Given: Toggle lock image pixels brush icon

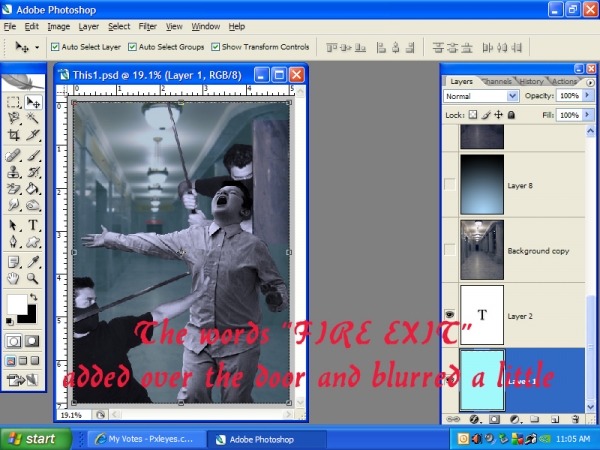Looking at the screenshot, I should (x=486, y=114).
